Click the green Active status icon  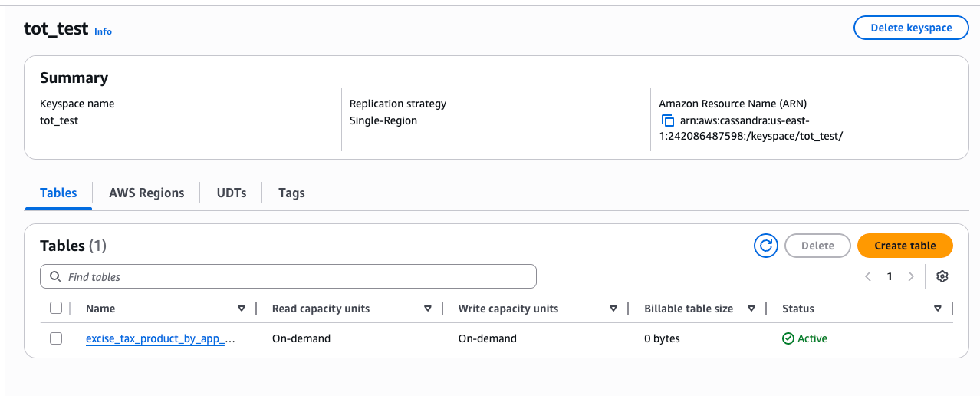788,338
